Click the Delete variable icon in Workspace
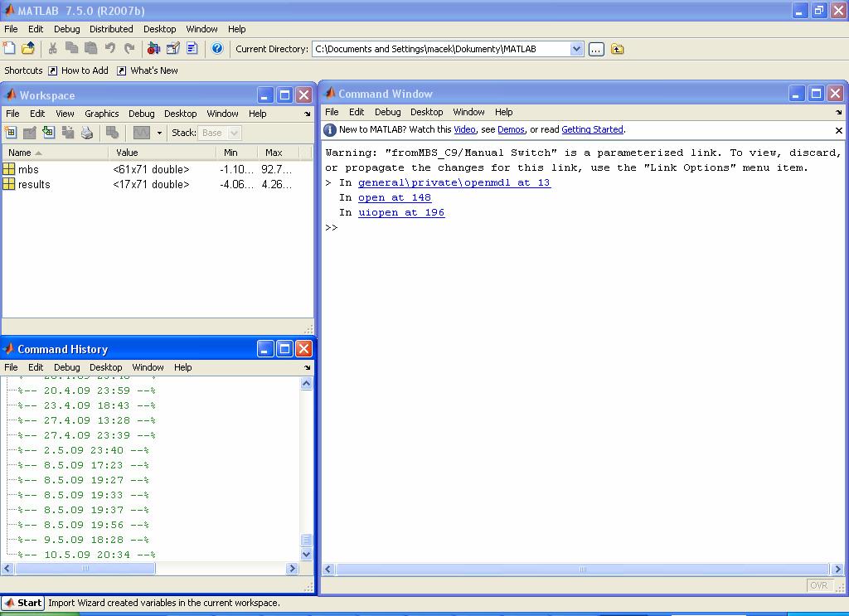 (112, 133)
